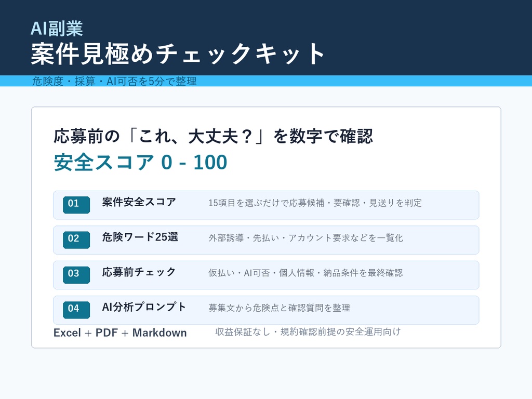Click the 募集文から危険点 description text
The height and width of the screenshot is (399, 532).
[279, 308]
